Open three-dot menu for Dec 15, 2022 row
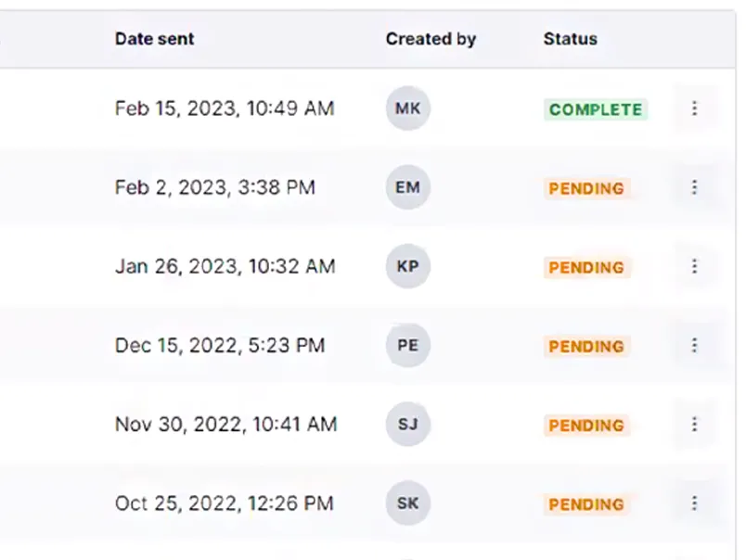Screen dimensions: 746x560 694,345
